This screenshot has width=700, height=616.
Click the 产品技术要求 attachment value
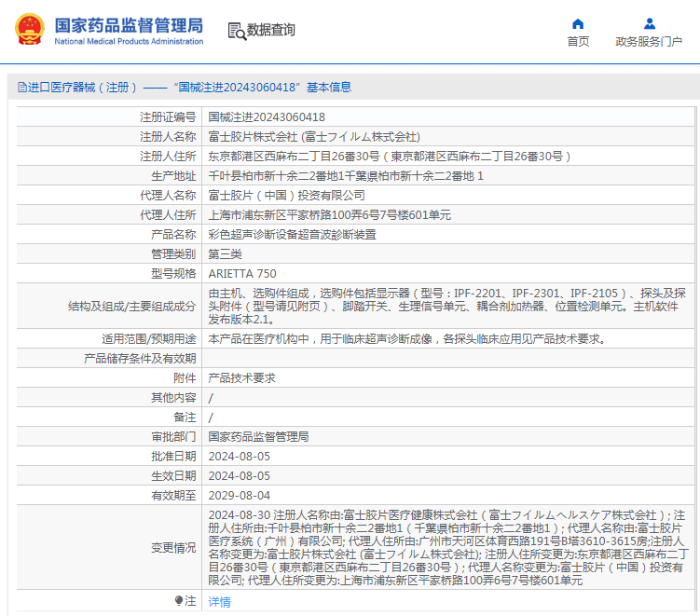[242, 378]
